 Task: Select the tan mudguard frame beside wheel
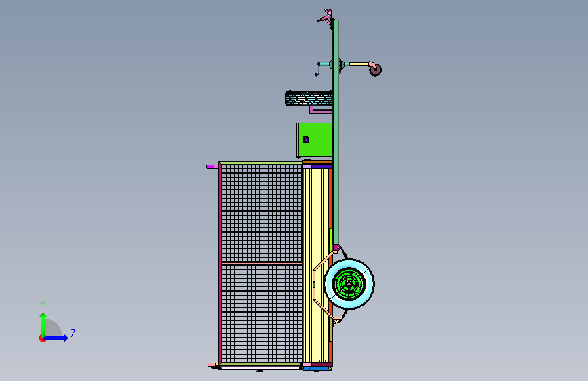coord(324,284)
